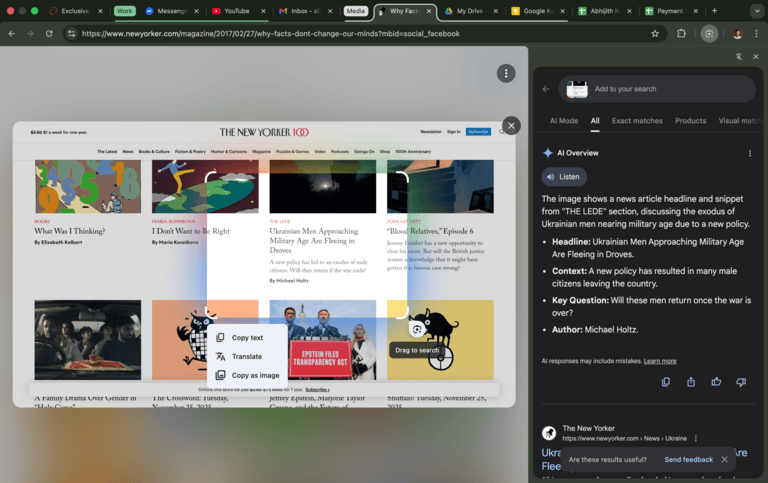Choose Copy text from selection menu
768x483 pixels.
click(x=248, y=338)
